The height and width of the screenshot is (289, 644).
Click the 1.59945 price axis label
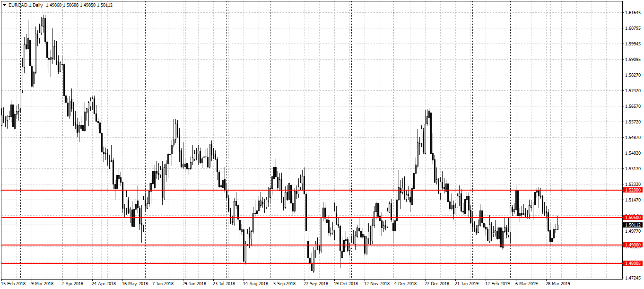tap(633, 44)
